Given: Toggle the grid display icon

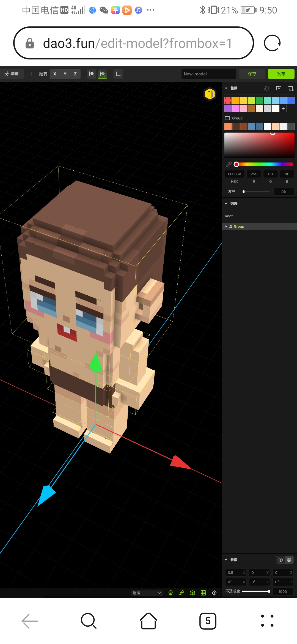Looking at the screenshot, I should [x=203, y=593].
